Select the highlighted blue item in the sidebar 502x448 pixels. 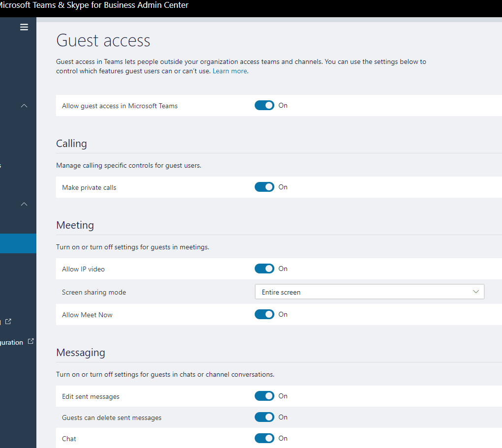18,243
